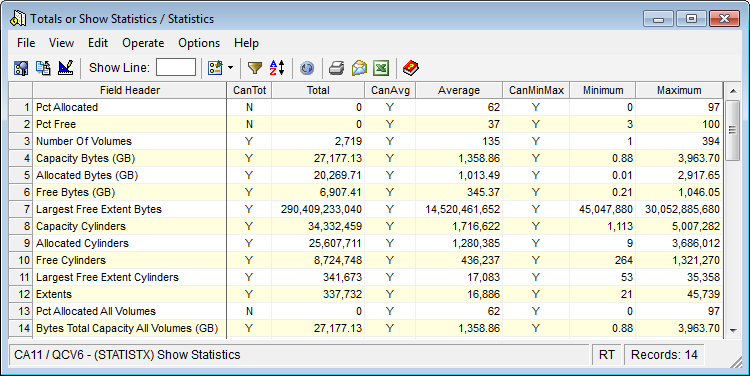Click the filter funnel icon
This screenshot has height=376, width=750.
(255, 68)
